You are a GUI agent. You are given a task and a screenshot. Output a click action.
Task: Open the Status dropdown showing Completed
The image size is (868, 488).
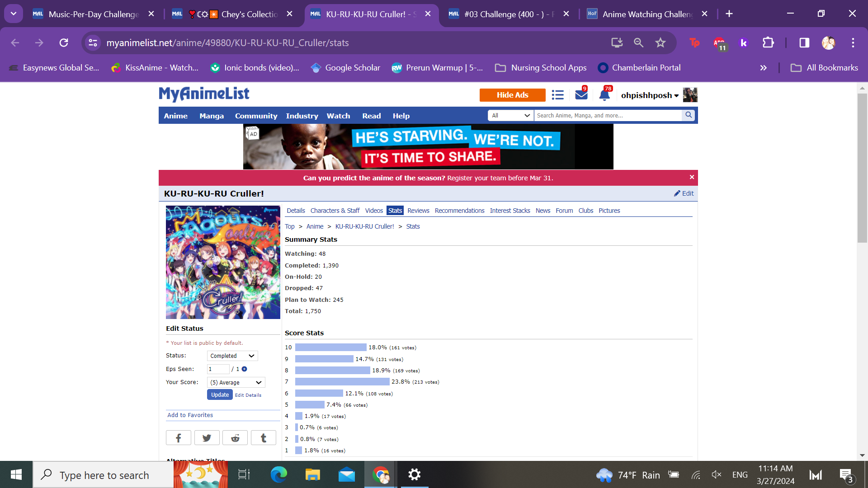click(x=232, y=356)
